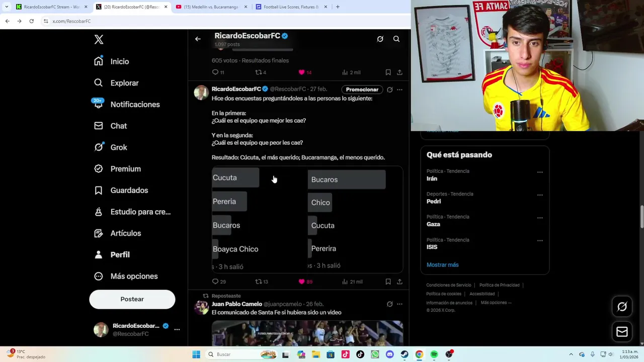The height and width of the screenshot is (362, 644).
Task: Switch to Football Live Scores tab
Action: coord(291,7)
